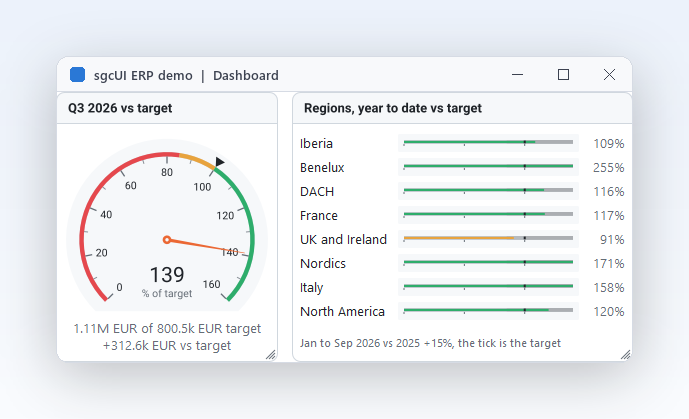This screenshot has width=689, height=419.
Task: Click the 158% value for Italy
Action: point(609,288)
